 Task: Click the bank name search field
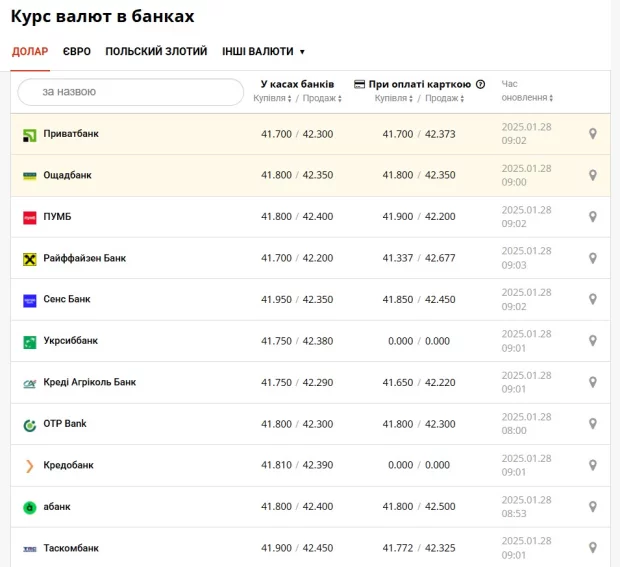[x=131, y=92]
